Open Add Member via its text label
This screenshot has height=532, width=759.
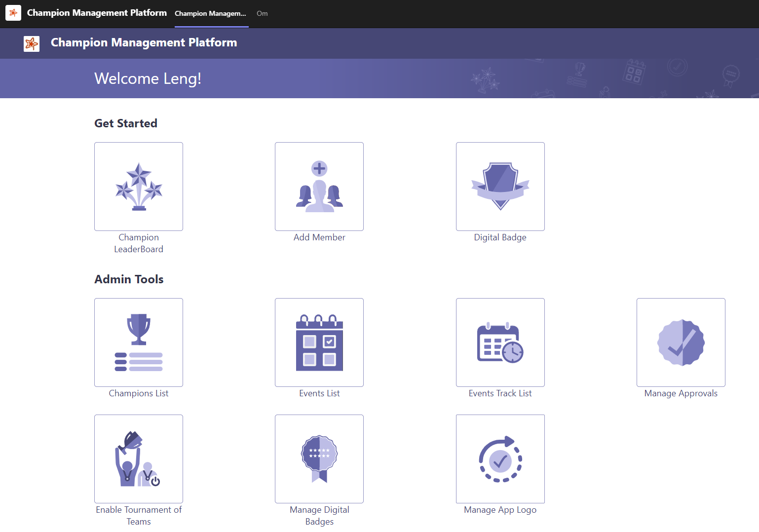tap(319, 237)
